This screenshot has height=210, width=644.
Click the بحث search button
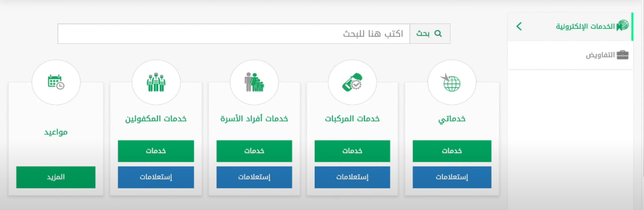(x=430, y=33)
